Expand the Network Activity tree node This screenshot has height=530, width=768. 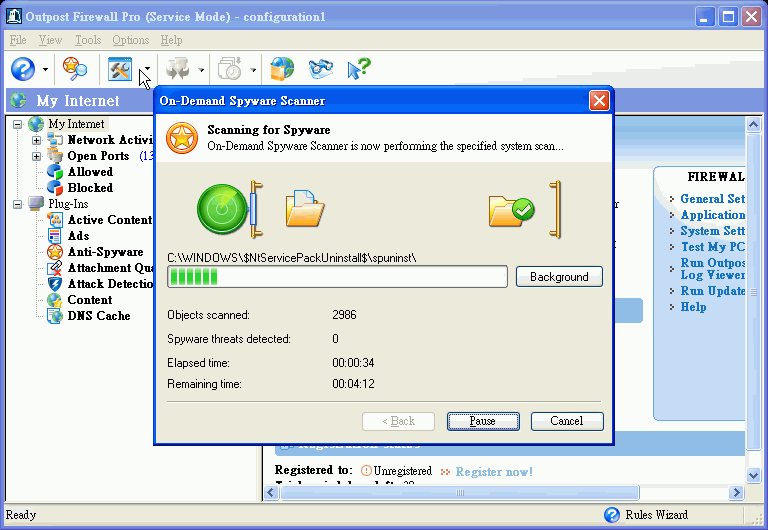(x=36, y=141)
